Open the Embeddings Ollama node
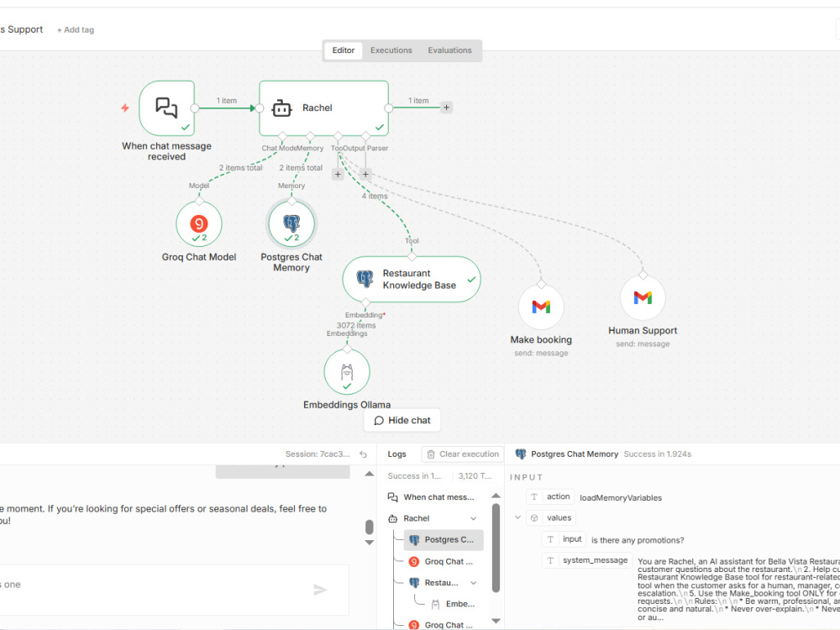This screenshot has height=630, width=840. (x=347, y=372)
